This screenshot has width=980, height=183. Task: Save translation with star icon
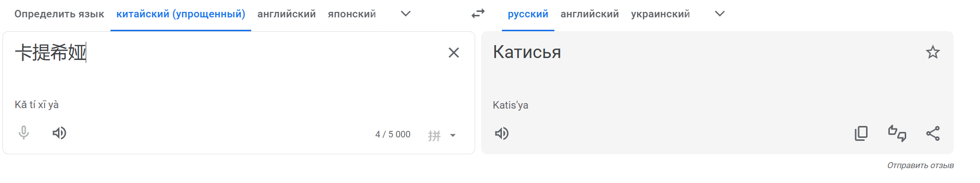click(x=933, y=52)
